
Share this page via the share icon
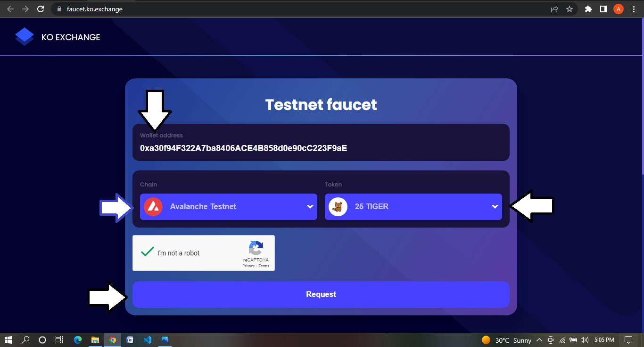(x=554, y=9)
